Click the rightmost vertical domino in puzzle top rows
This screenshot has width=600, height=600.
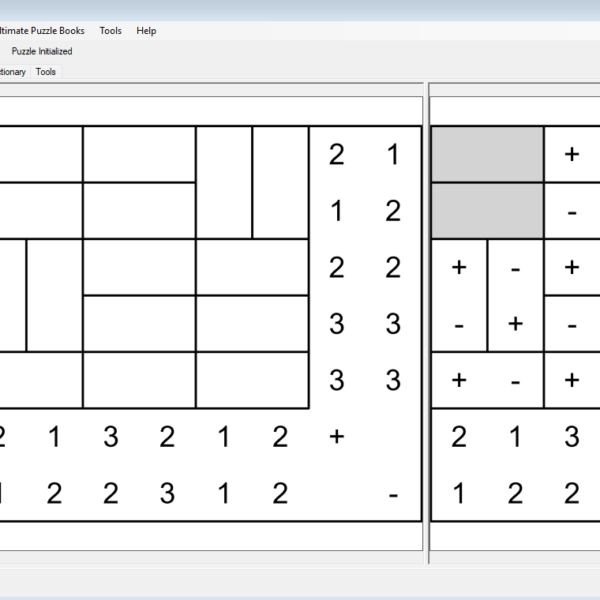pyautogui.click(x=280, y=182)
